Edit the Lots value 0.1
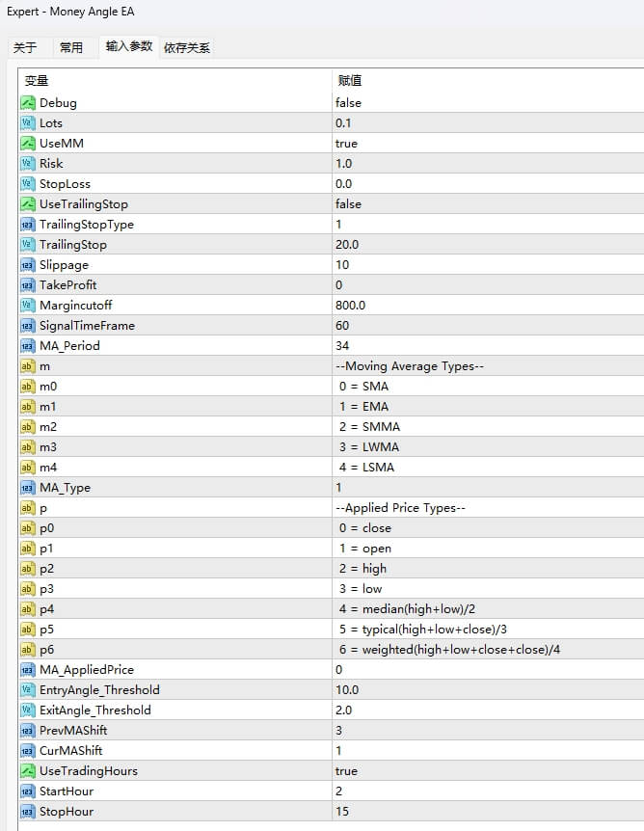The width and height of the screenshot is (644, 831). 343,123
